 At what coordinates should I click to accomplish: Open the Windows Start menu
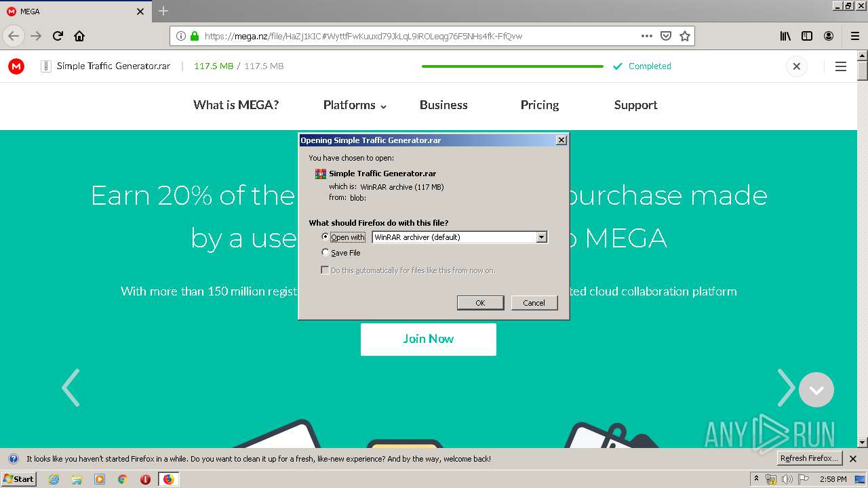(x=19, y=479)
